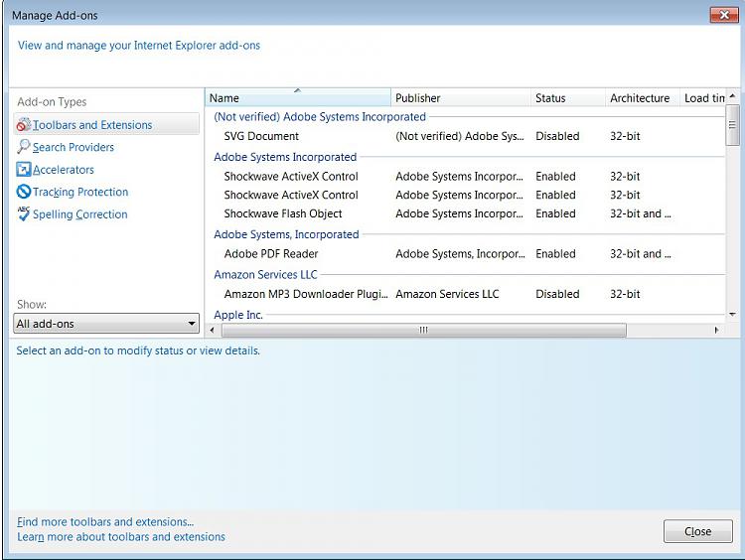Select the Shockwave Flash Object add-on
The height and width of the screenshot is (560, 745).
click(x=465, y=213)
